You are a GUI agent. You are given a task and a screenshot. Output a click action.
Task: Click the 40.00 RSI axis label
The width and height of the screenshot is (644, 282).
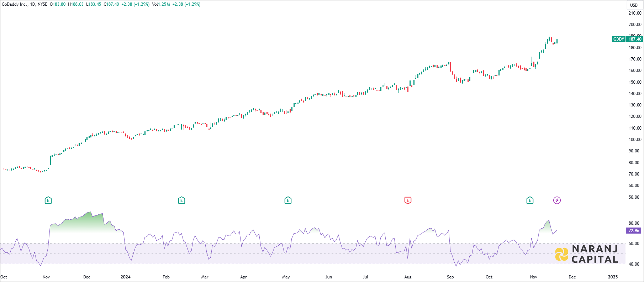tap(634, 264)
